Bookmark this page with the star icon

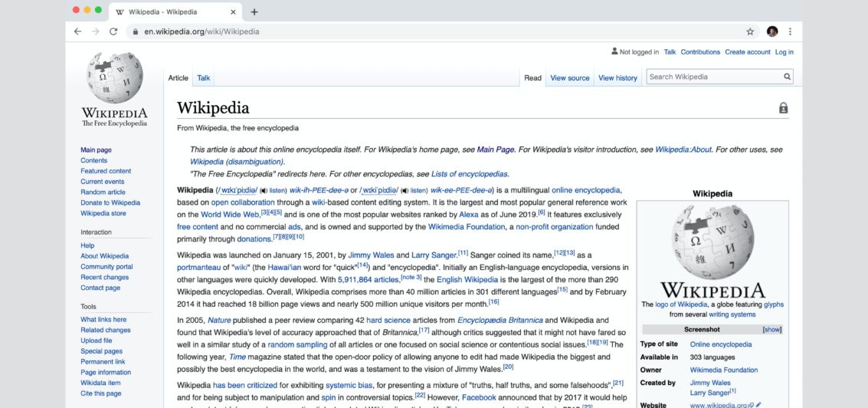750,31
